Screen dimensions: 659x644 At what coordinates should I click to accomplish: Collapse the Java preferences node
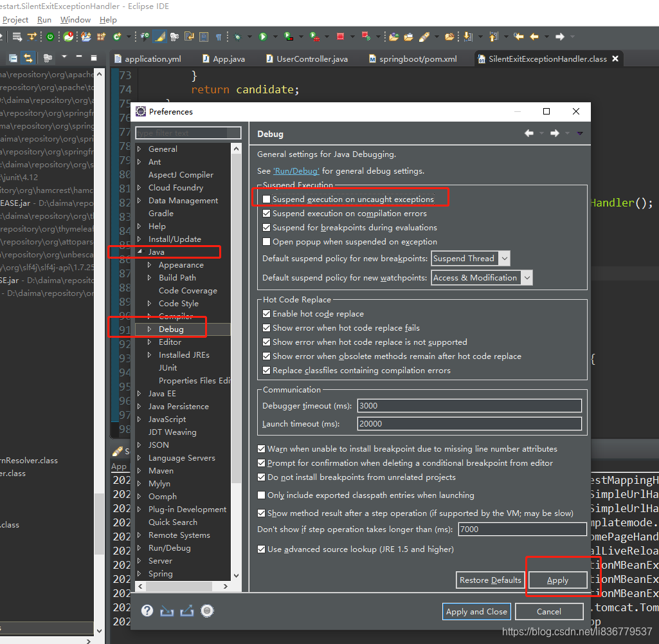click(x=140, y=252)
